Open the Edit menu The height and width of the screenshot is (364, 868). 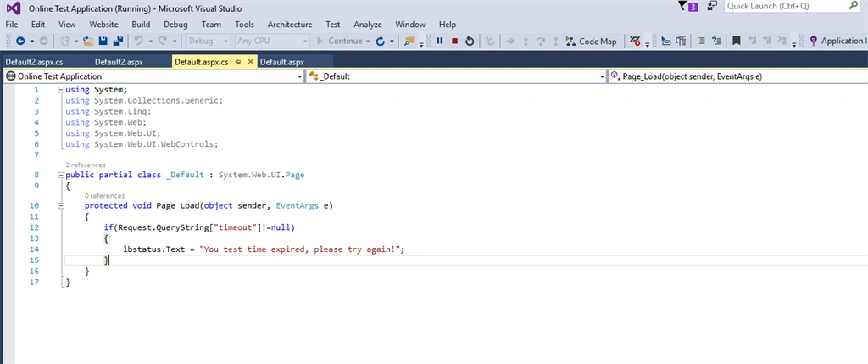click(38, 25)
